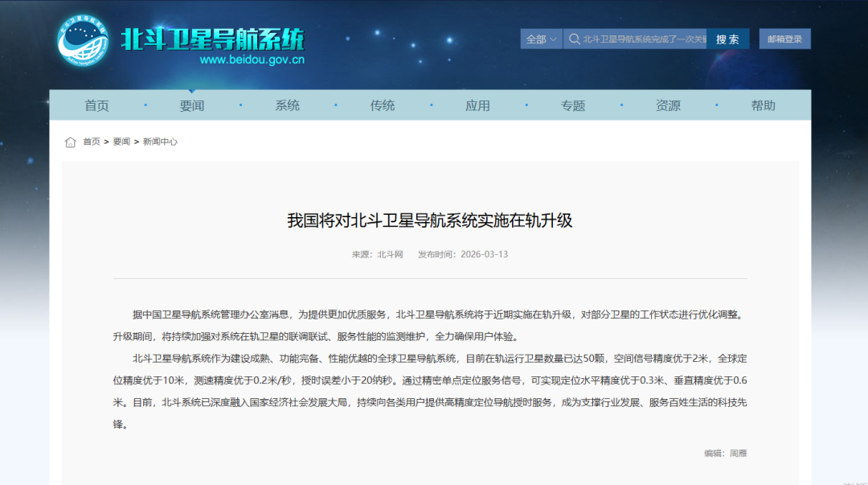Open the 要闻 navigation tab
The image size is (868, 485).
192,105
